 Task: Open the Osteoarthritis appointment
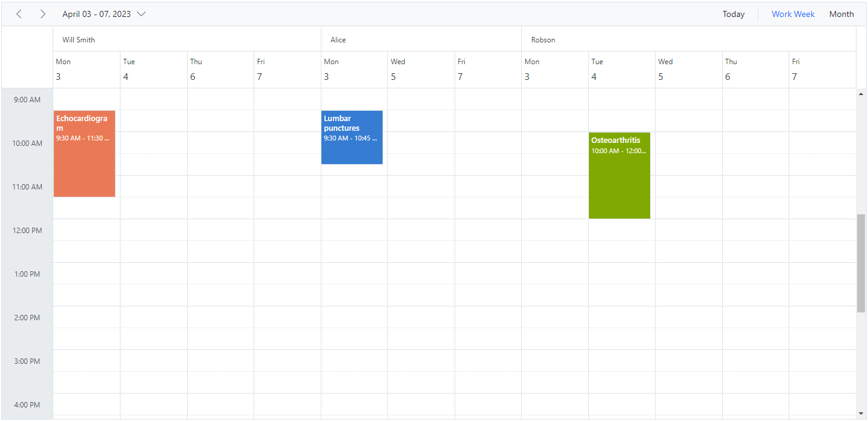pyautogui.click(x=619, y=176)
